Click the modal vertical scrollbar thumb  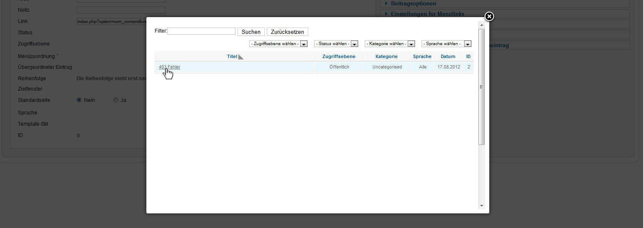point(482,87)
